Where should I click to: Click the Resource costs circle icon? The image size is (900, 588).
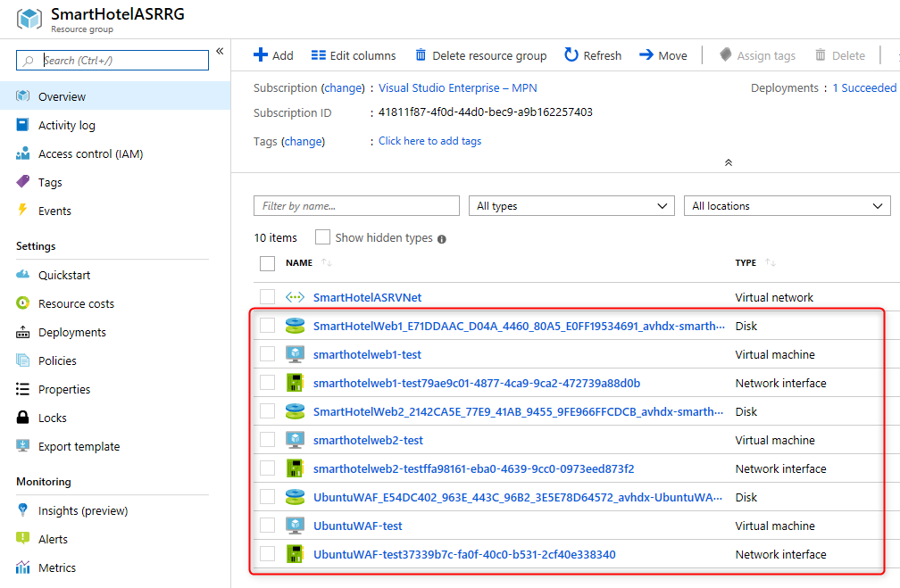click(x=23, y=302)
